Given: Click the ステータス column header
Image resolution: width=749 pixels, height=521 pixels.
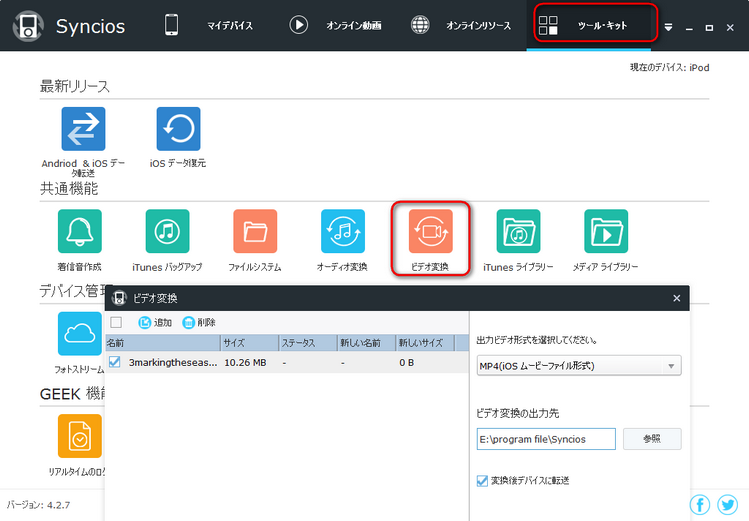Looking at the screenshot, I should pos(308,343).
